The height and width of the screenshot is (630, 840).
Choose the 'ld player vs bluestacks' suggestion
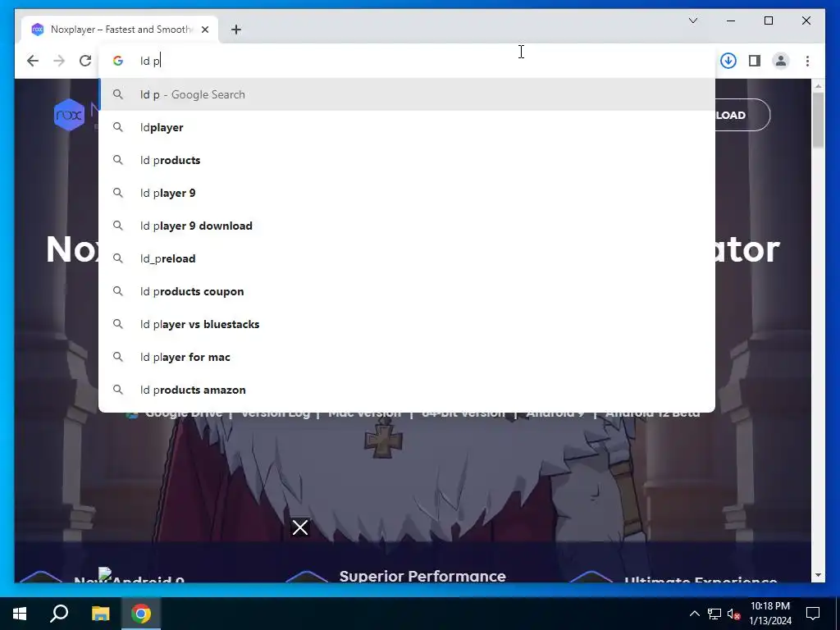[x=407, y=324]
